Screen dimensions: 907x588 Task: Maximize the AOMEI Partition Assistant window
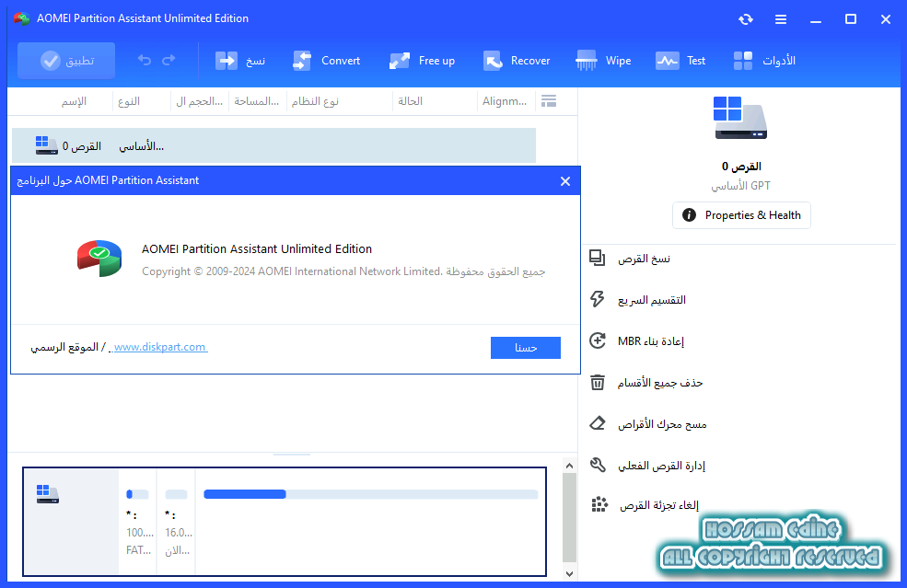click(850, 19)
